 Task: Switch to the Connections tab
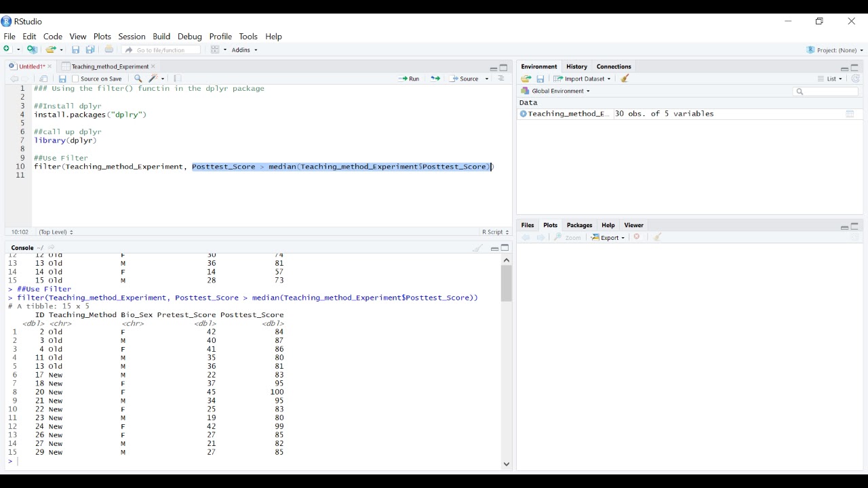click(614, 66)
